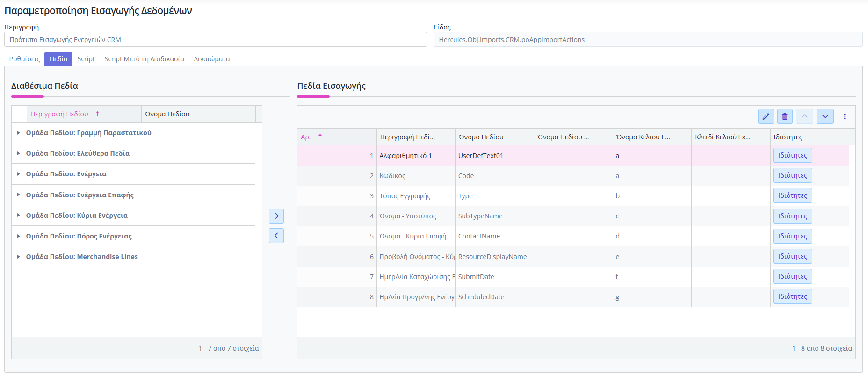Click the Αλφαριθμητικό 1 description cell
This screenshot has height=375, width=868.
tap(416, 156)
